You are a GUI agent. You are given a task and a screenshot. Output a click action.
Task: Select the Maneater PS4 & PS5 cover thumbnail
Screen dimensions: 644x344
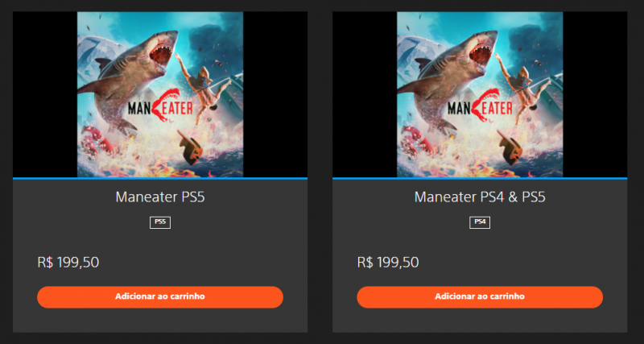480,94
